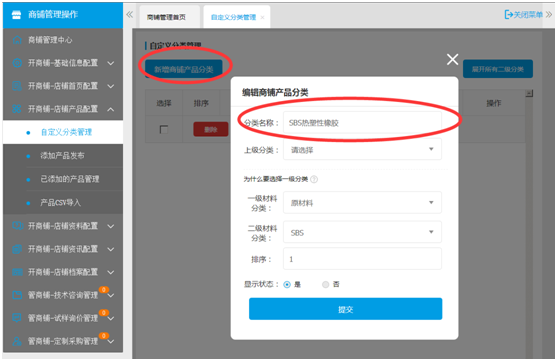Click the double right arrow at top right

point(549,15)
